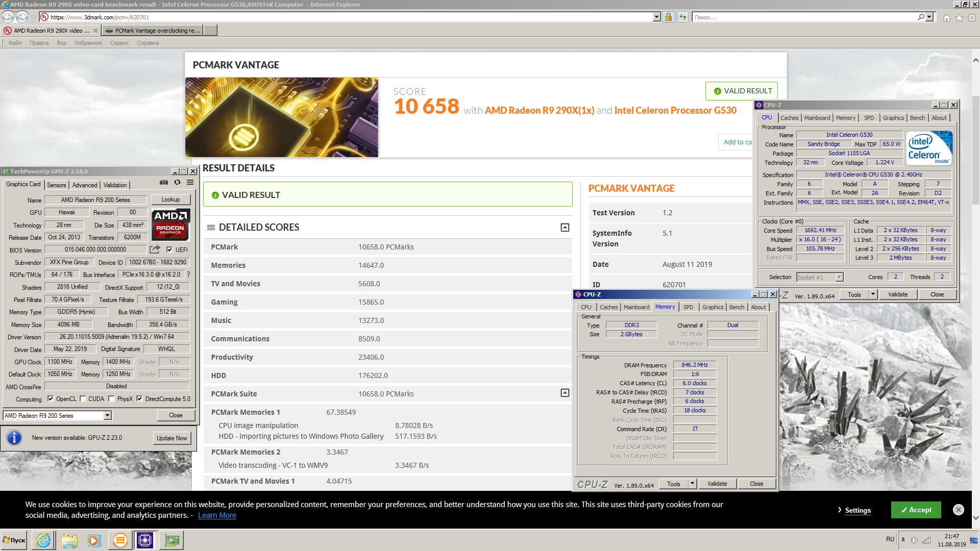
Task: Switch to Validation tab in GPU-Z
Action: point(115,185)
